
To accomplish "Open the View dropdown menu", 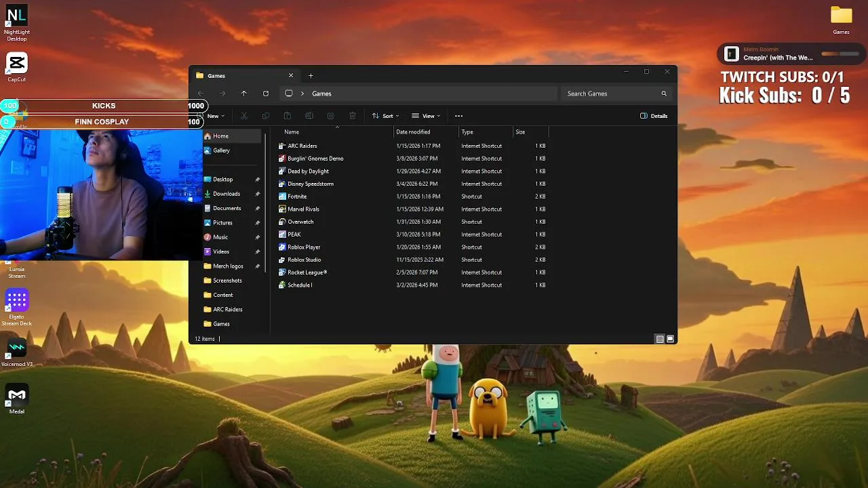I will pyautogui.click(x=426, y=116).
